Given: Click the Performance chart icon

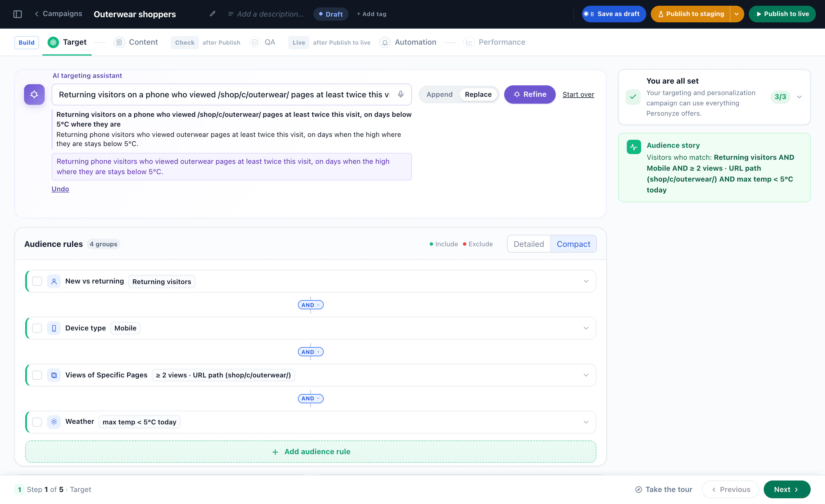Looking at the screenshot, I should tap(469, 42).
